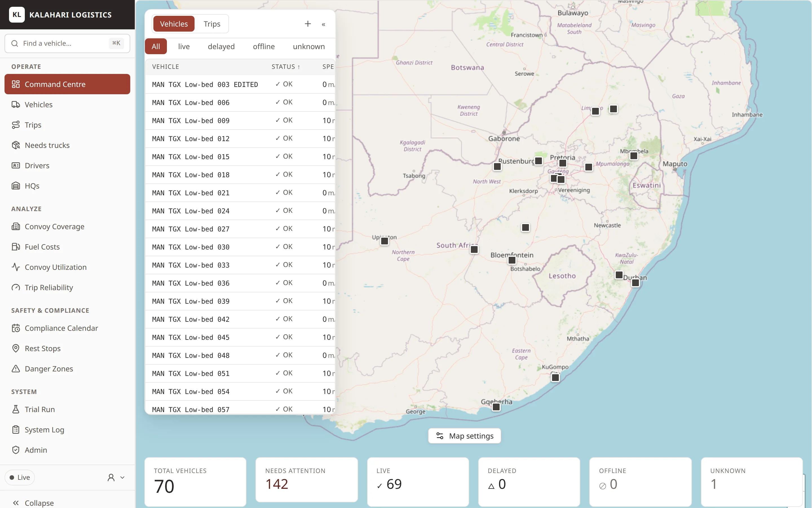Click vehicle marker near Gqeberha
The width and height of the screenshot is (812, 508).
point(496,407)
